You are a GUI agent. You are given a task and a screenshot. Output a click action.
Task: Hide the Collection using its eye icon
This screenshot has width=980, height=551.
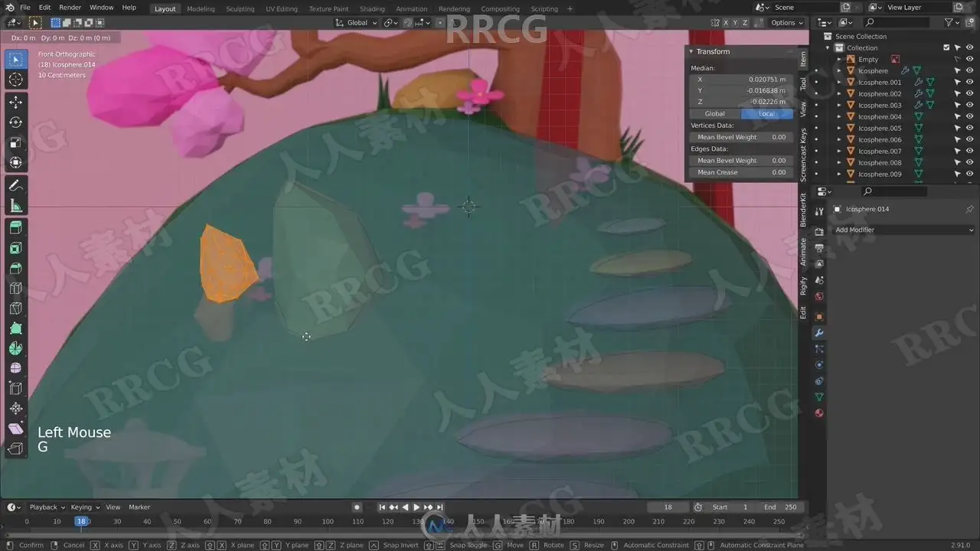pos(969,47)
